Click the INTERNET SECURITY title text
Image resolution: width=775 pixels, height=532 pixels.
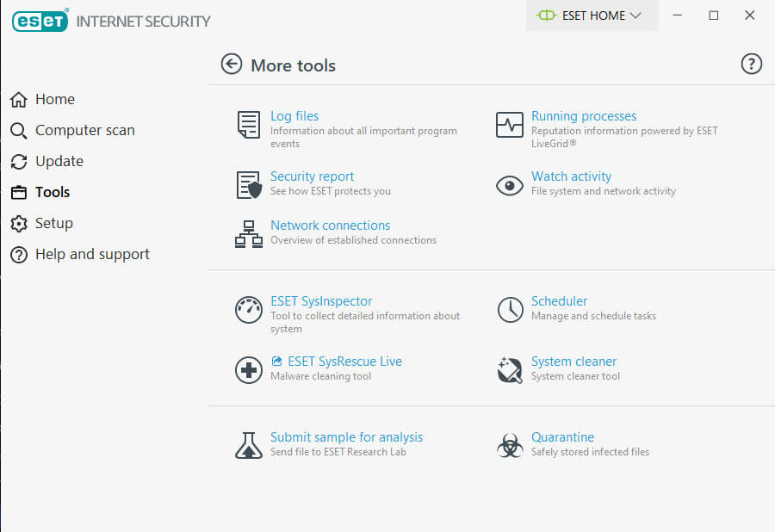pyautogui.click(x=143, y=22)
